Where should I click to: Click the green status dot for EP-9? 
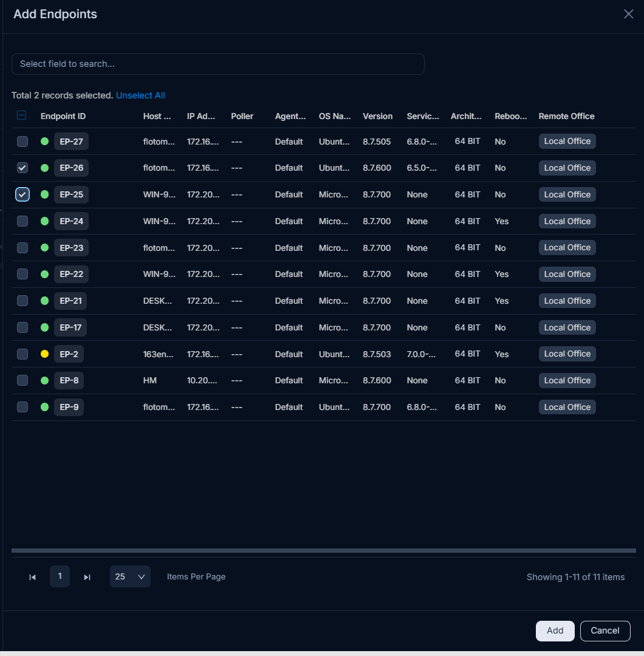coord(45,407)
